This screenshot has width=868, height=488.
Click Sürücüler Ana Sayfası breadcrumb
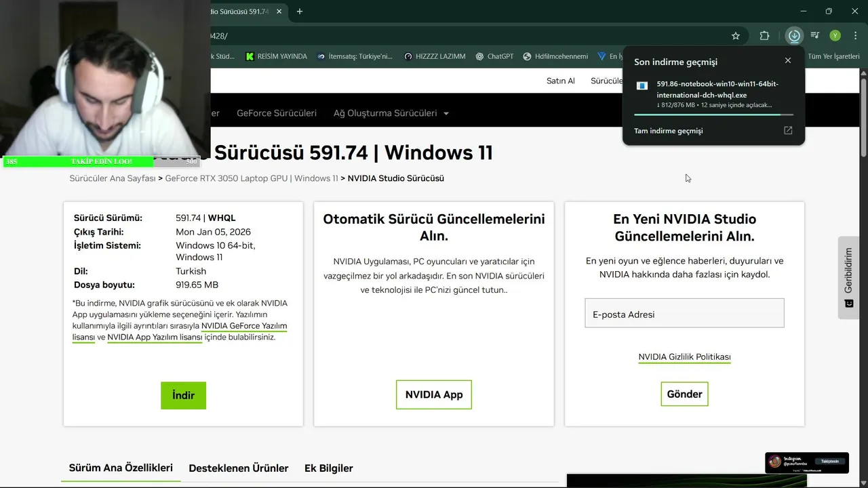113,178
